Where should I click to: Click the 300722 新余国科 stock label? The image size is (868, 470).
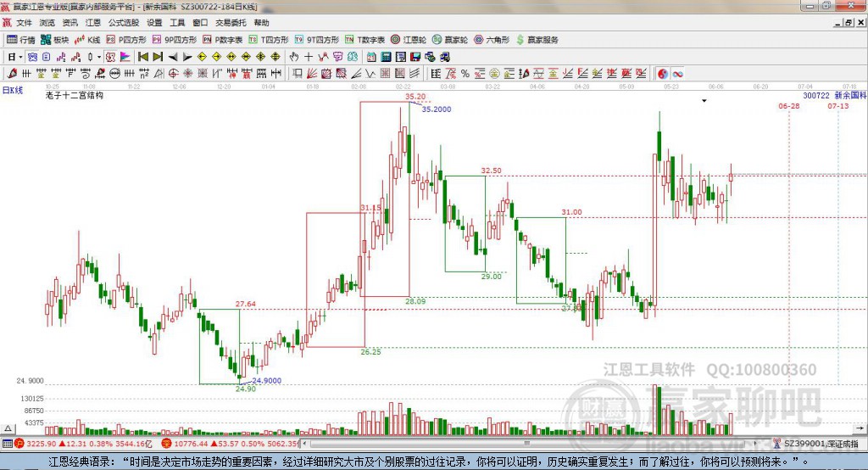(835, 95)
